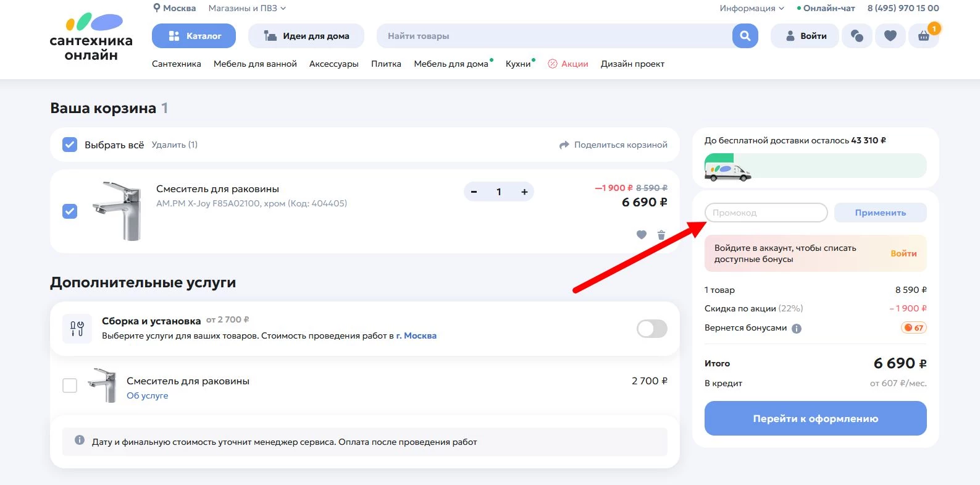980x485 pixels.
Task: Click info icon next to Вернется бонусами
Action: pos(797,328)
